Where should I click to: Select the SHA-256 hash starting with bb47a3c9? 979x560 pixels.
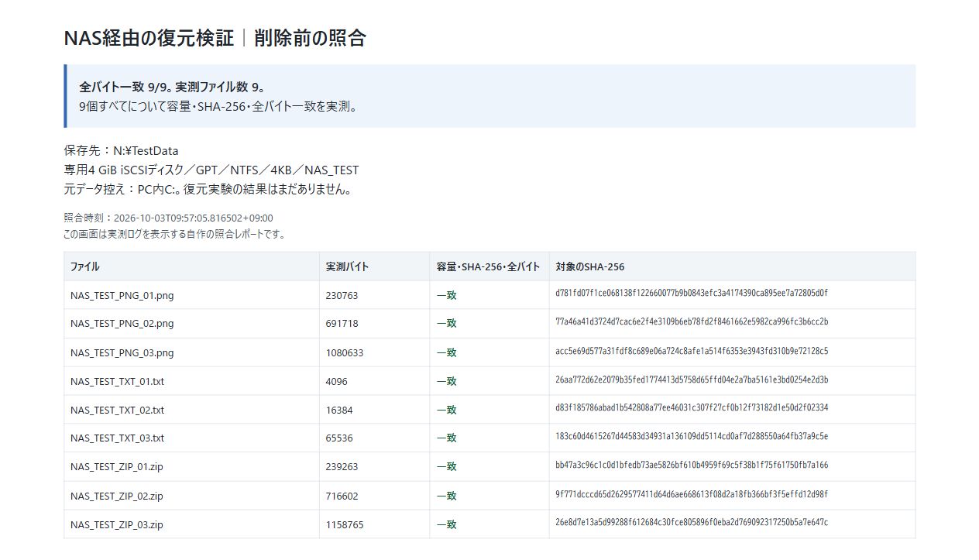692,465
